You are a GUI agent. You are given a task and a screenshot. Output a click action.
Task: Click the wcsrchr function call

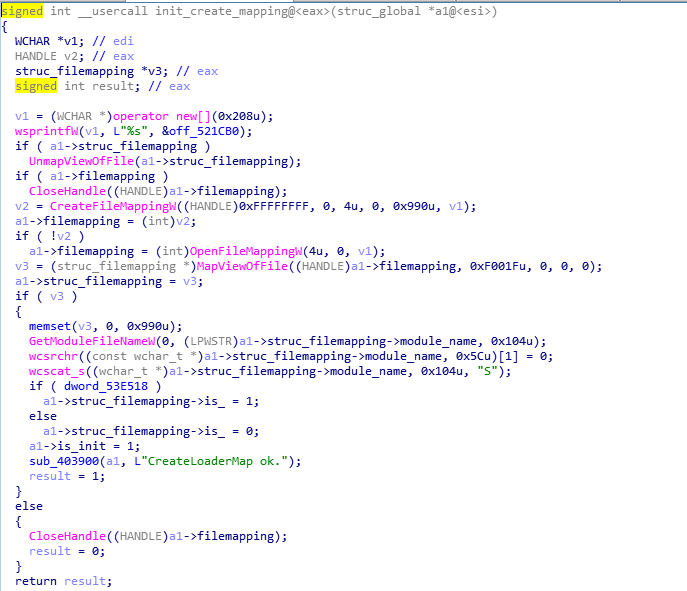53,356
